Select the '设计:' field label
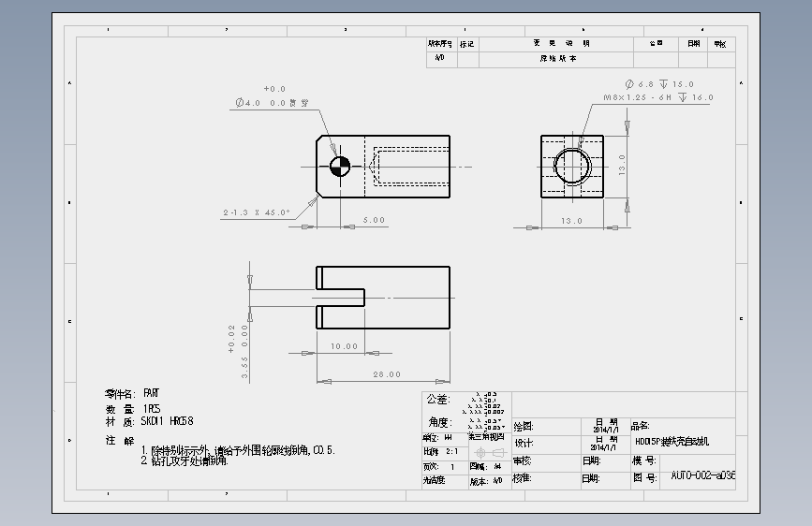 click(524, 443)
